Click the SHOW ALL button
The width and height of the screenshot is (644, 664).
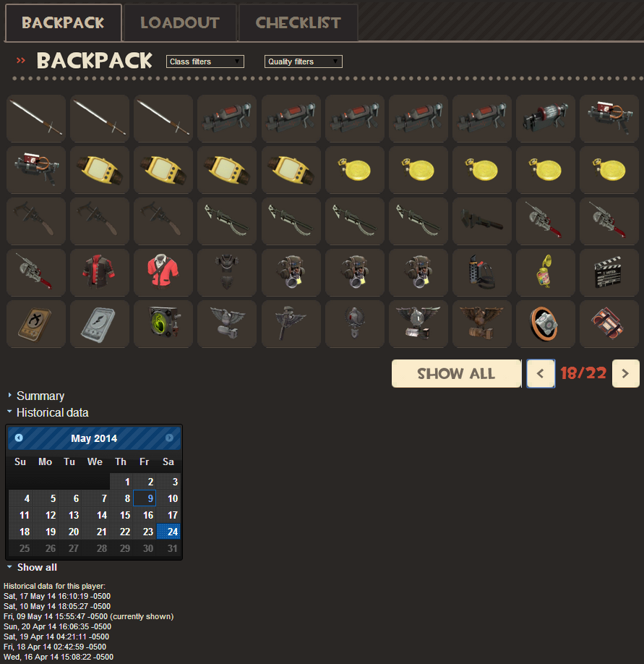(456, 373)
